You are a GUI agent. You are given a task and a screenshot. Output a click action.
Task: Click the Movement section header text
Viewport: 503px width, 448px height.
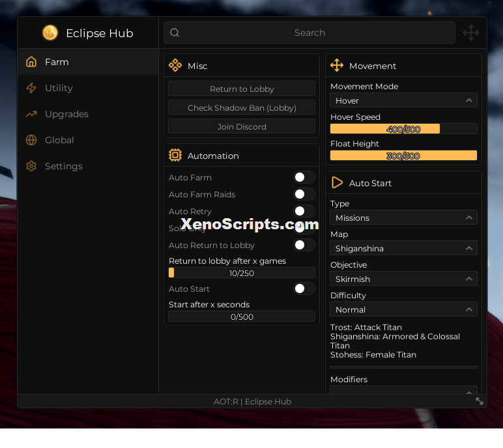pos(373,66)
